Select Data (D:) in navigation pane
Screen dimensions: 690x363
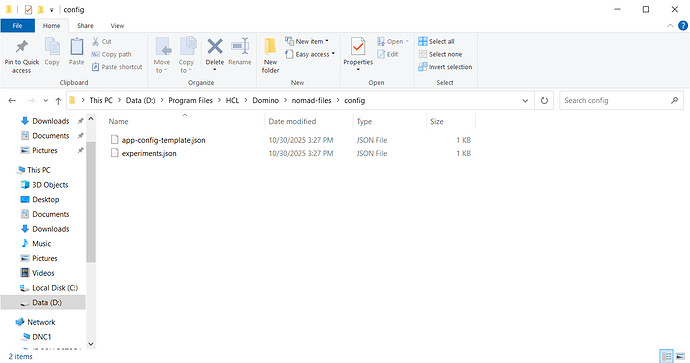43,302
